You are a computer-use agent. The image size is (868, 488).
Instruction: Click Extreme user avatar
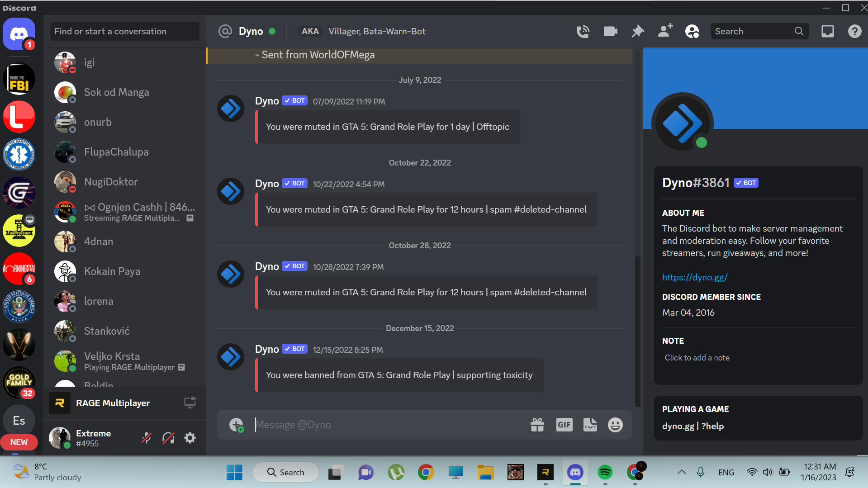[60, 438]
